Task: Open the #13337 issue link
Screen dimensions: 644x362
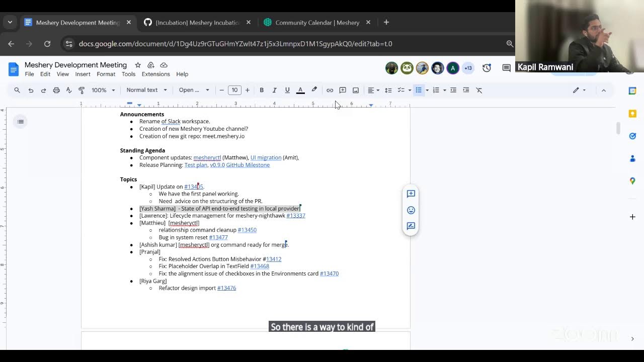Action: pyautogui.click(x=296, y=216)
